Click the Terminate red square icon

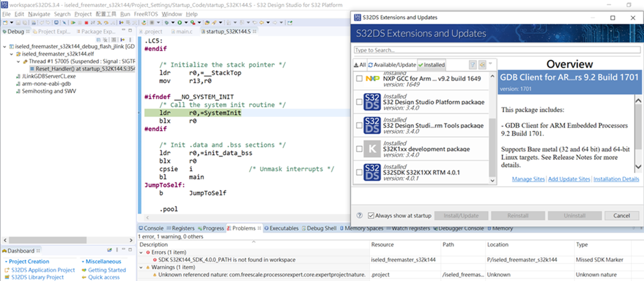click(x=86, y=22)
